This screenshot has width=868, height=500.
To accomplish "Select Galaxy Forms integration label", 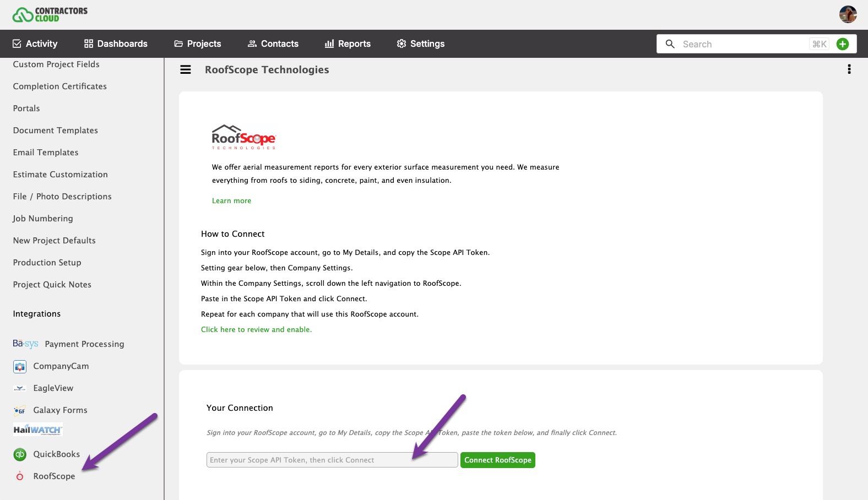I will 60,410.
